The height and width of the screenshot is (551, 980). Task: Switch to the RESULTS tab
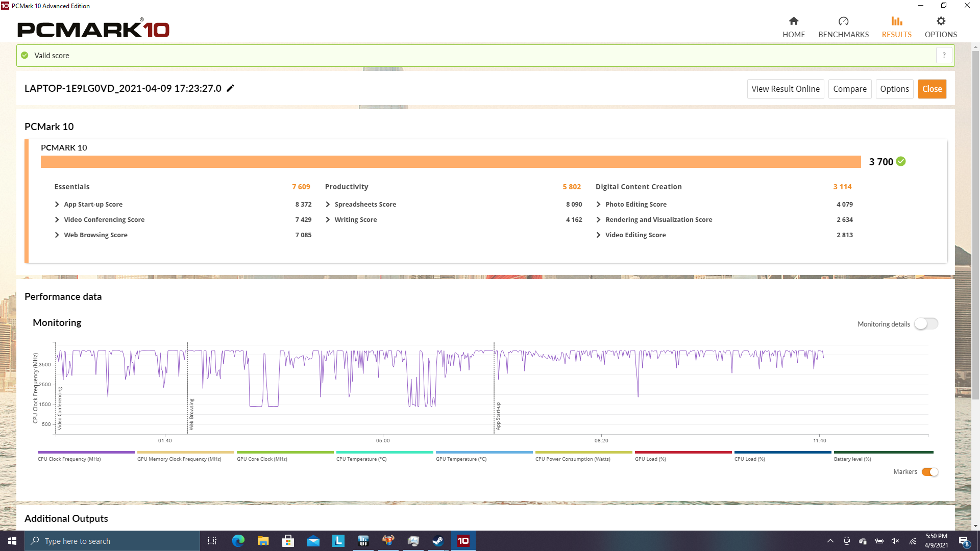(x=896, y=28)
